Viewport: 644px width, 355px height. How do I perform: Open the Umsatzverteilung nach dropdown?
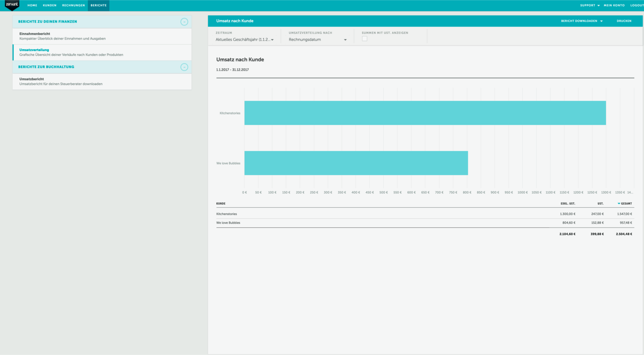point(318,40)
